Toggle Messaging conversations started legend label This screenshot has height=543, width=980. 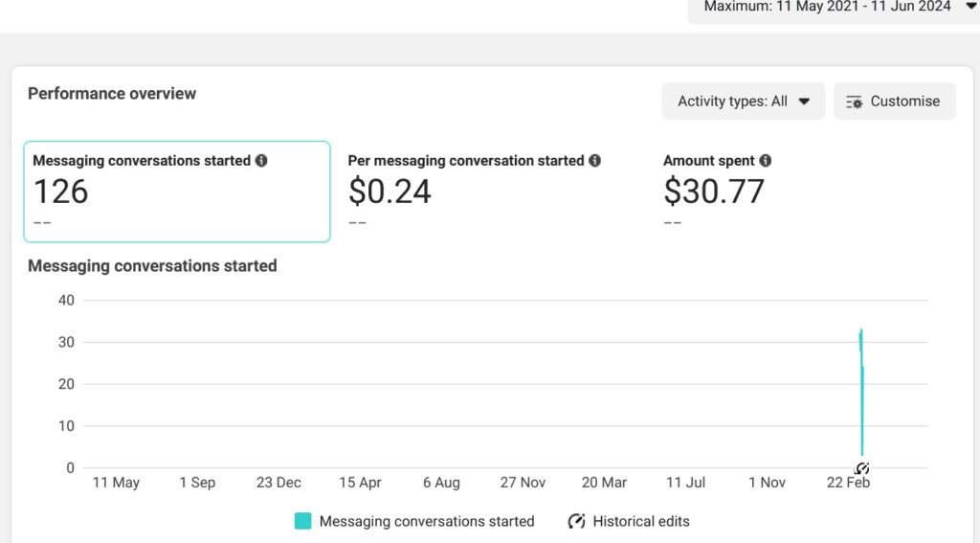426,522
